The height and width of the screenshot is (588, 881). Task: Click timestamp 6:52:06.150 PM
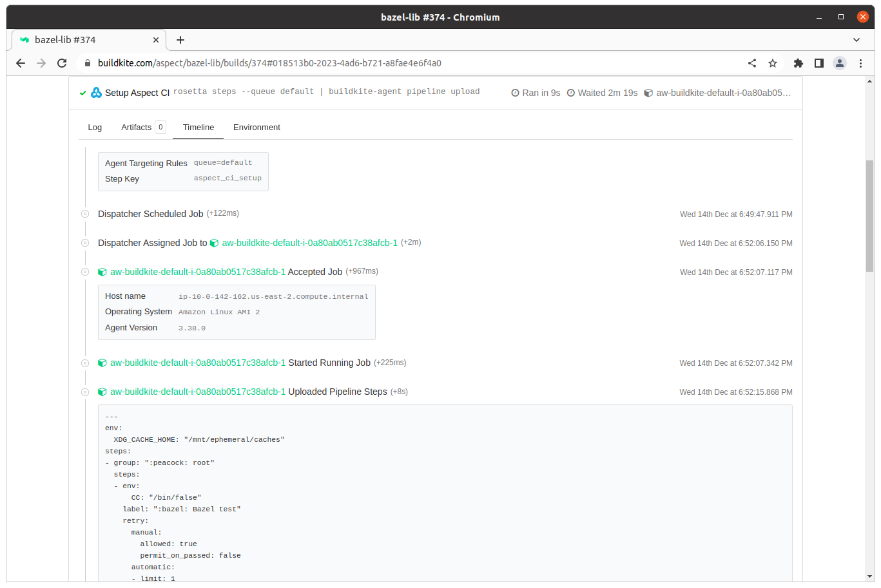coord(736,243)
